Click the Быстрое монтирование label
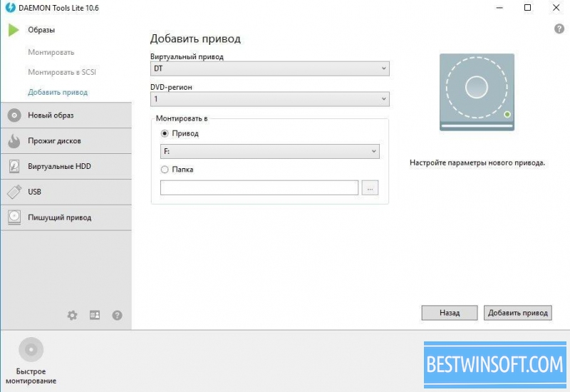This screenshot has width=570, height=392. [x=31, y=376]
